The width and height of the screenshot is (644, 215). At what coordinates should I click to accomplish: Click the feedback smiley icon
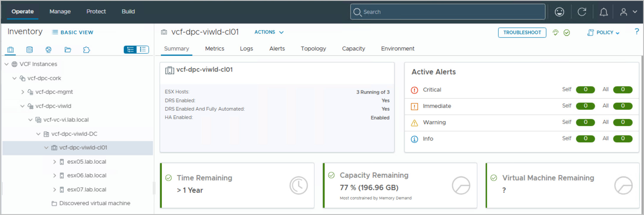(x=559, y=12)
